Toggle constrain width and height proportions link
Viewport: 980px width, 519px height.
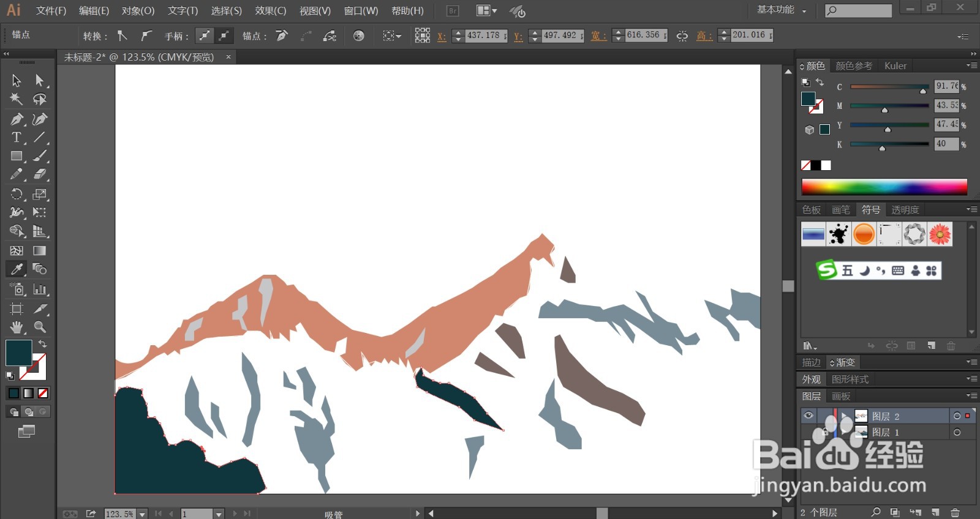coord(682,36)
